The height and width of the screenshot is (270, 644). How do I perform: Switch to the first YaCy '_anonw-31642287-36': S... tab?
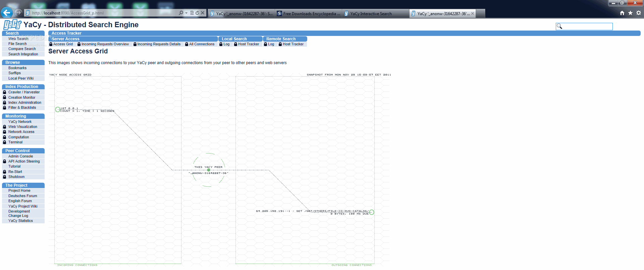pyautogui.click(x=241, y=13)
